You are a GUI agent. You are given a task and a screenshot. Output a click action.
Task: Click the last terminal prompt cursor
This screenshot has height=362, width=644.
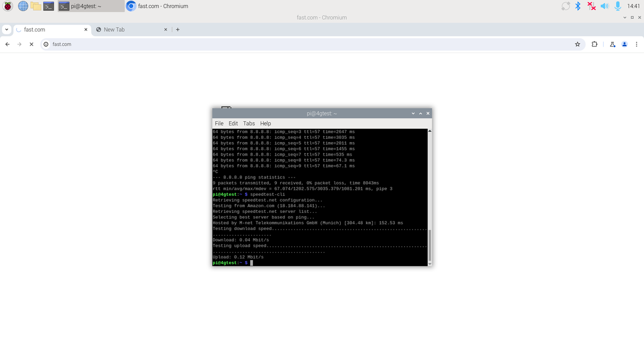click(251, 263)
